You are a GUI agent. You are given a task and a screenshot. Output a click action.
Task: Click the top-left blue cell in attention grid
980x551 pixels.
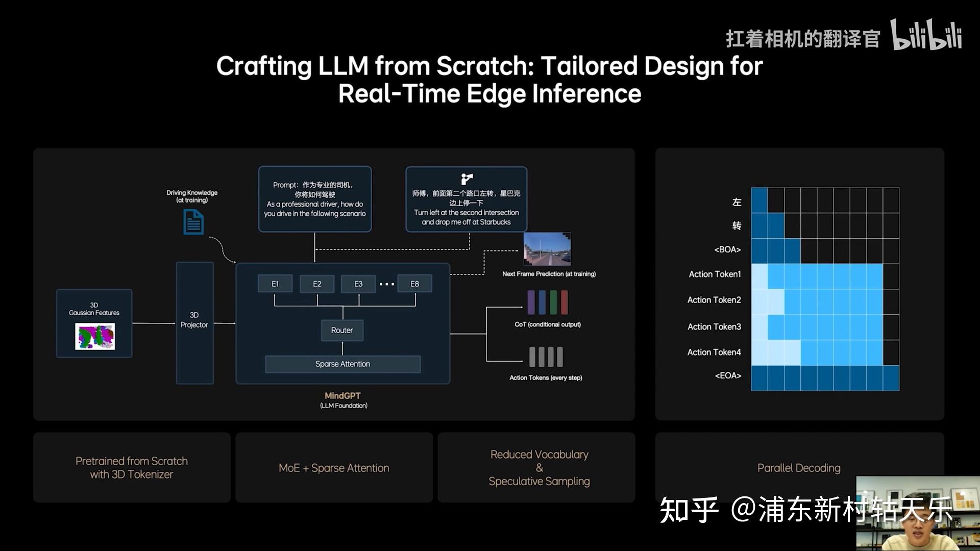coord(759,200)
